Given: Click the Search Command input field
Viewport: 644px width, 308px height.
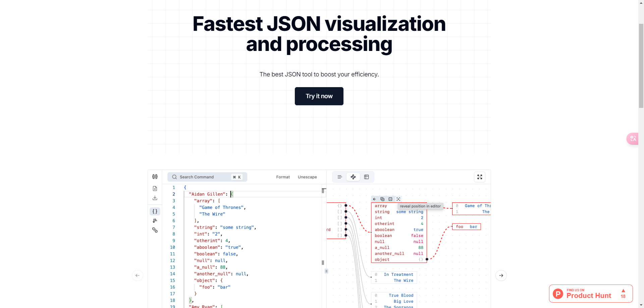Looking at the screenshot, I should click(x=201, y=177).
